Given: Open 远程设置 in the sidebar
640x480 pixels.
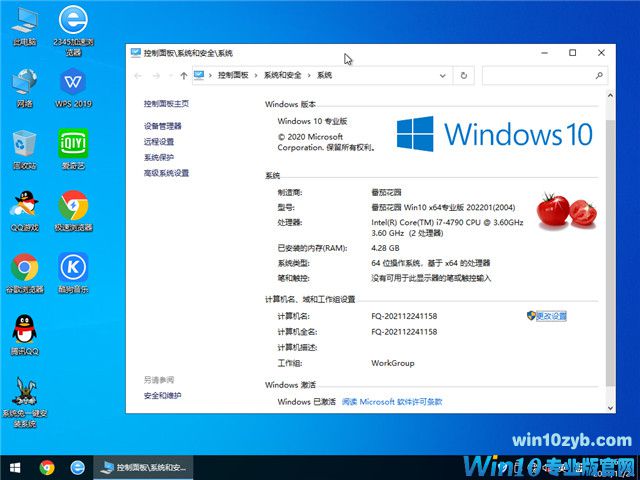Looking at the screenshot, I should tap(159, 142).
